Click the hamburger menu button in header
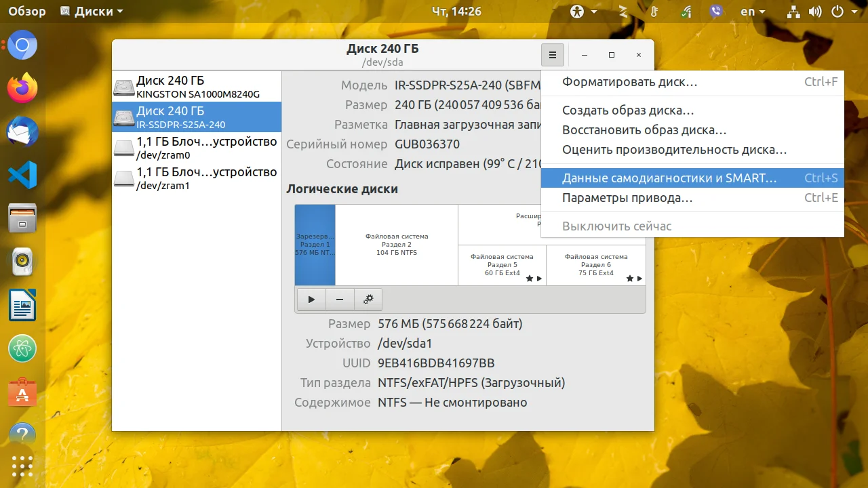The width and height of the screenshot is (868, 488). pyautogui.click(x=553, y=55)
